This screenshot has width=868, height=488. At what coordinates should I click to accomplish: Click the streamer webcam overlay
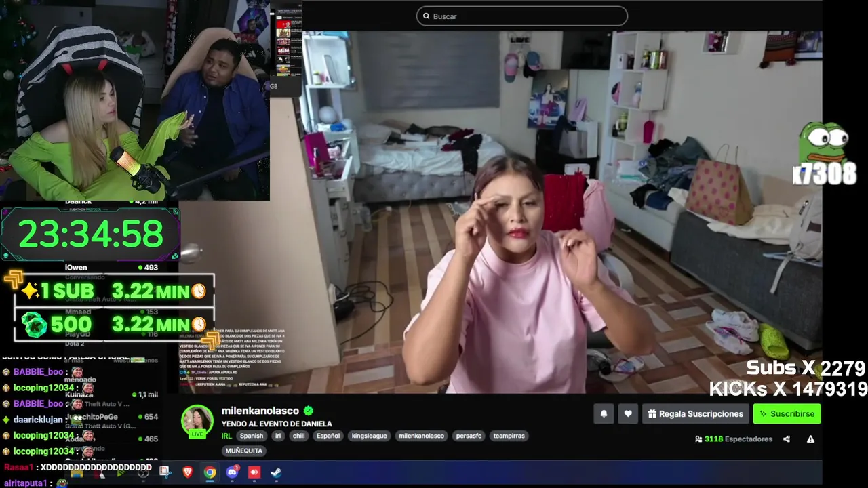pyautogui.click(x=135, y=100)
